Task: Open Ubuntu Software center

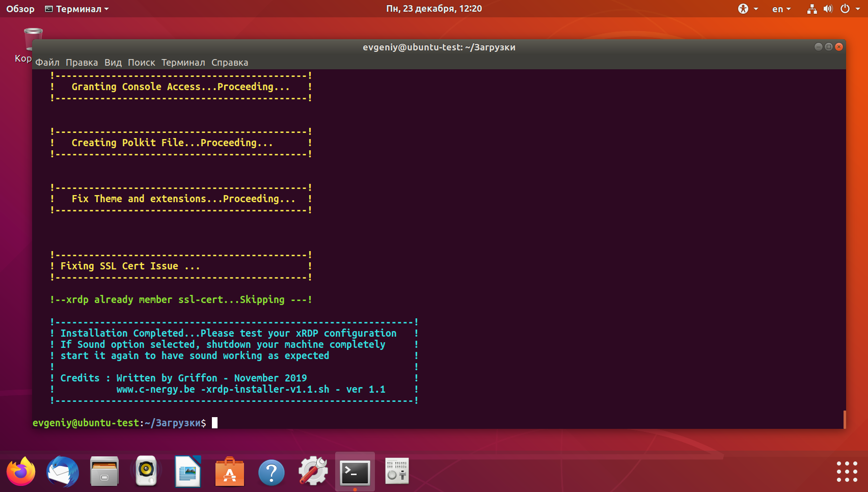Action: tap(230, 472)
